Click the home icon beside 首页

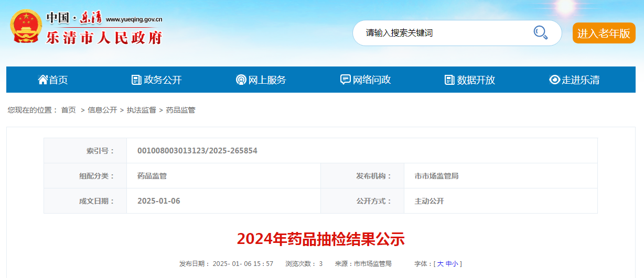pyautogui.click(x=43, y=80)
